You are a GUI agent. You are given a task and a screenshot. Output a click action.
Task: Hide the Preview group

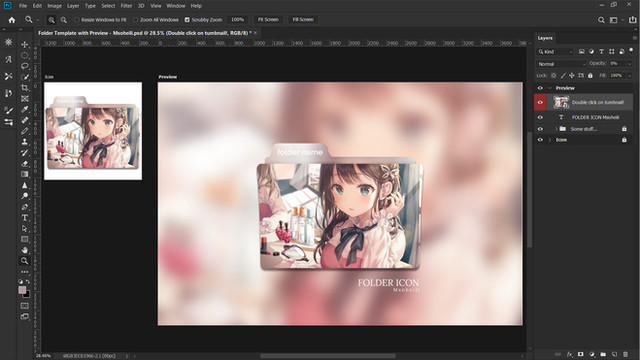tap(540, 88)
